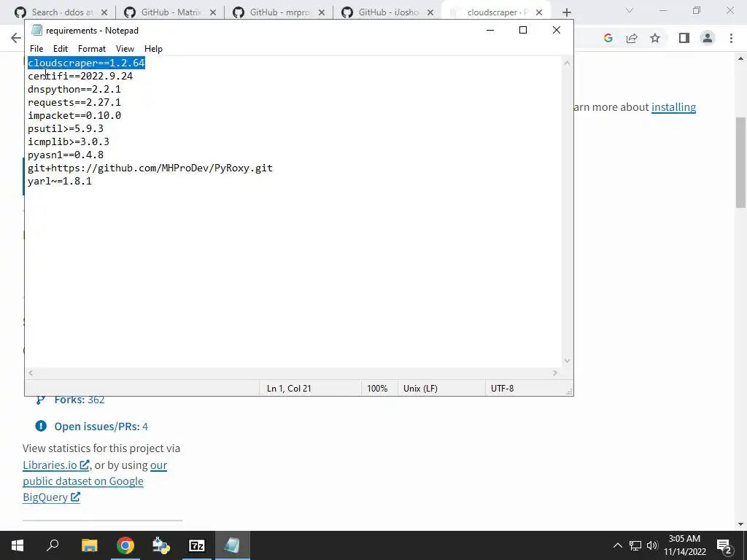Viewport: 747px width, 560px height.
Task: Open File Explorer from the taskbar
Action: tap(89, 545)
